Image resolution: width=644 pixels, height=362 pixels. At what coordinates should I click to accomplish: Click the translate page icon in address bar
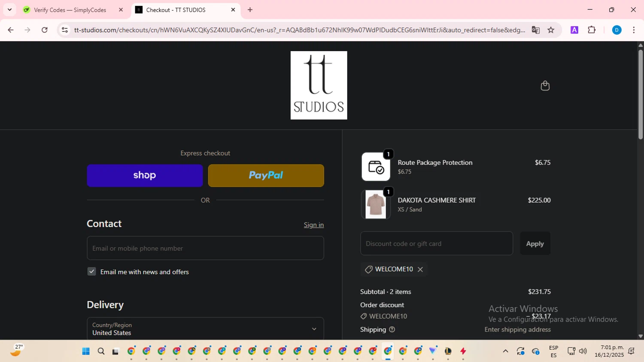(x=535, y=30)
